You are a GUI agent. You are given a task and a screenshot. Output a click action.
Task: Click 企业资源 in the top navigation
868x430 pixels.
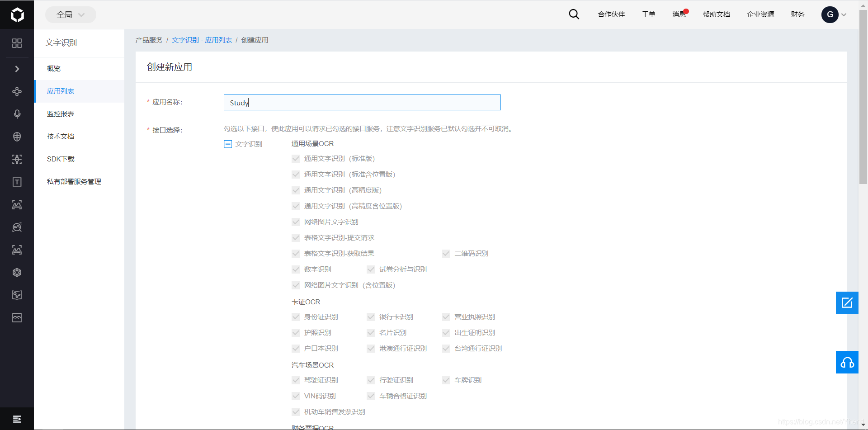click(x=760, y=14)
